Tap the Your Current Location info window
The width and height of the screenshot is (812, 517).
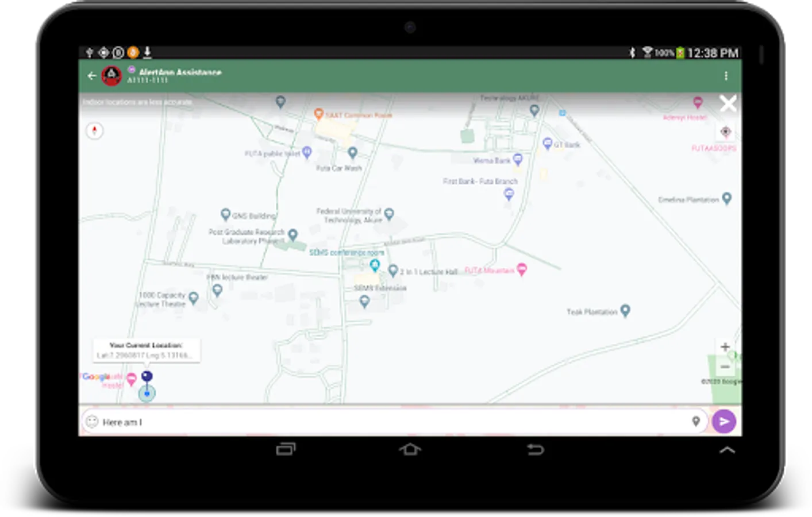pos(147,350)
